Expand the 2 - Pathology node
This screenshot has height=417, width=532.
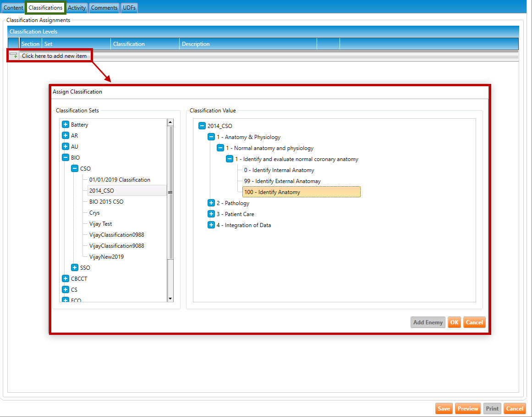tap(211, 203)
